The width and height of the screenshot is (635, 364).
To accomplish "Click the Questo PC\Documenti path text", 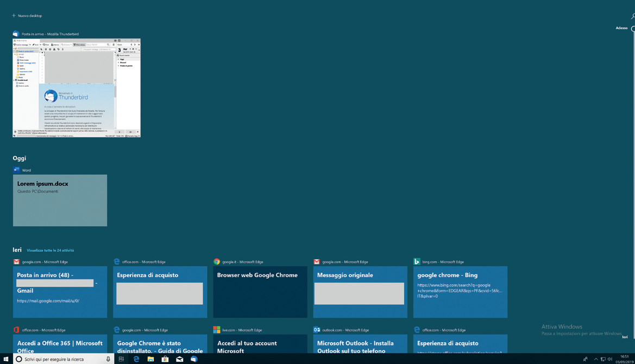I will click(37, 191).
